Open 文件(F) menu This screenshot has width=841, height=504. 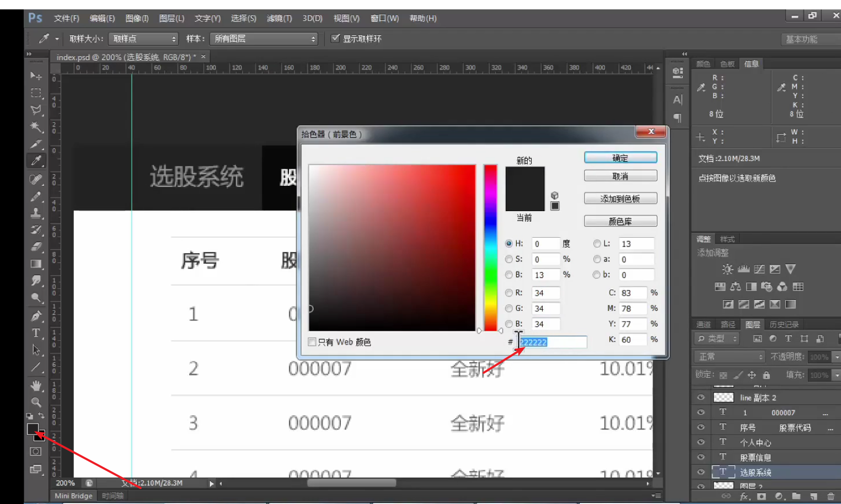[67, 18]
